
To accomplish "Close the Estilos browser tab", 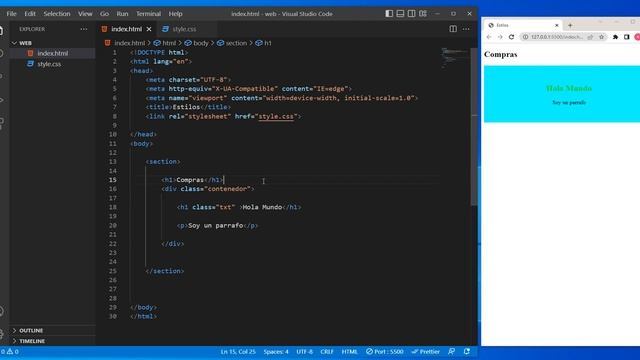I will click(x=556, y=25).
